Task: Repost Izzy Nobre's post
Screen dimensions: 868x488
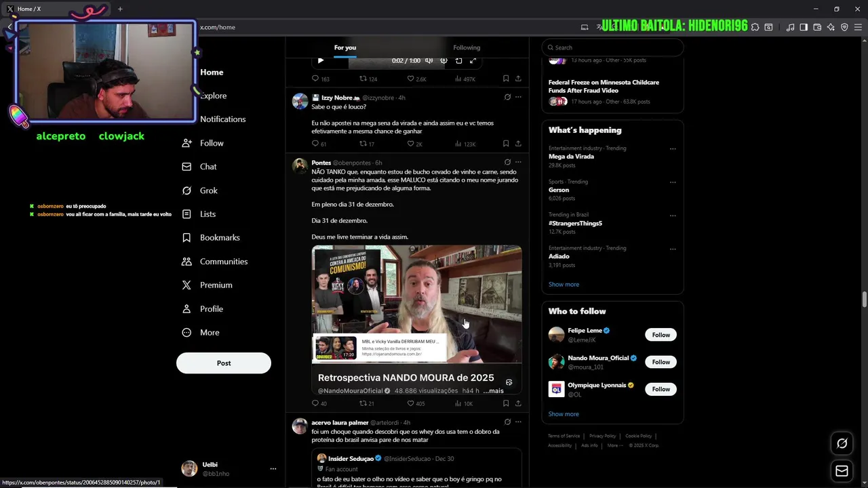Action: point(363,144)
